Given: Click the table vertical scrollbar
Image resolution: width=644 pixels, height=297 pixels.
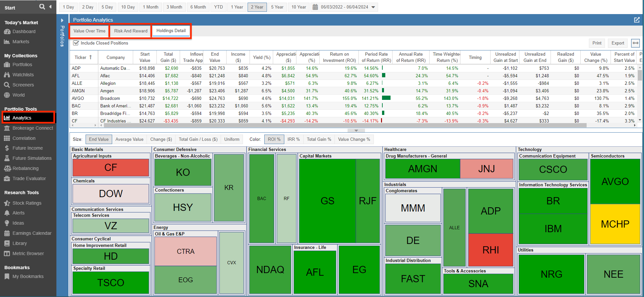Looking at the screenshot, I should coord(640,75).
